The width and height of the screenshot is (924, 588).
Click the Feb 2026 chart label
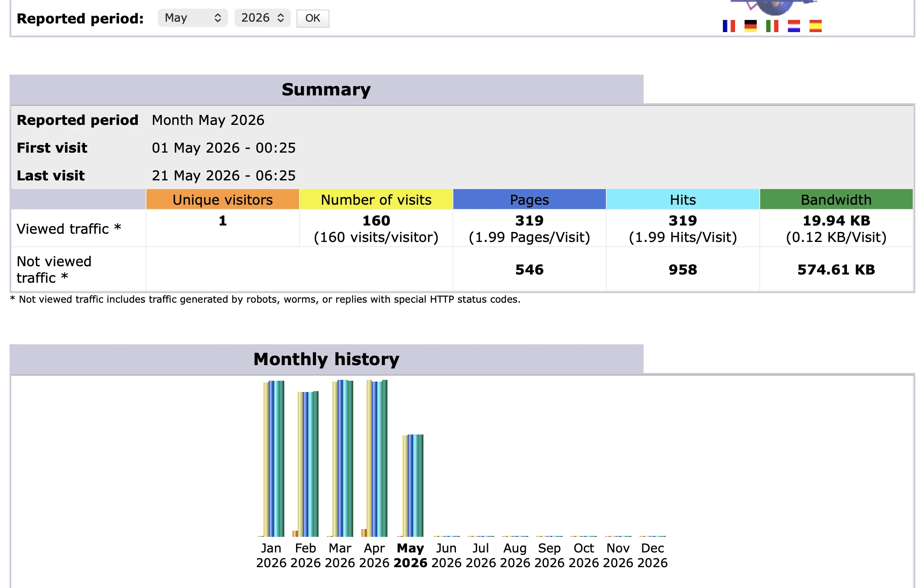(306, 555)
